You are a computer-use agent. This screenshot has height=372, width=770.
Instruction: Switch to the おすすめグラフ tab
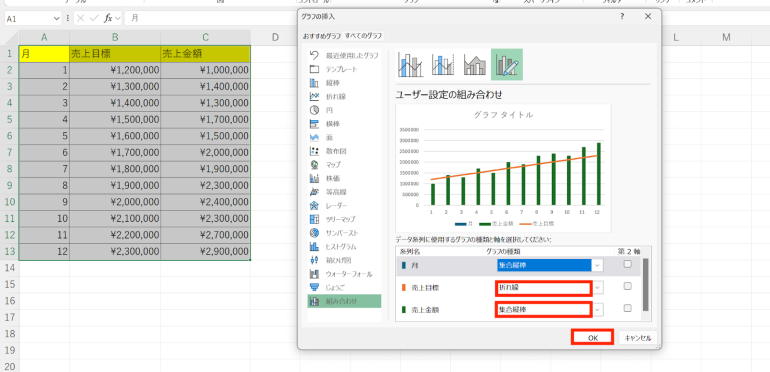click(322, 36)
